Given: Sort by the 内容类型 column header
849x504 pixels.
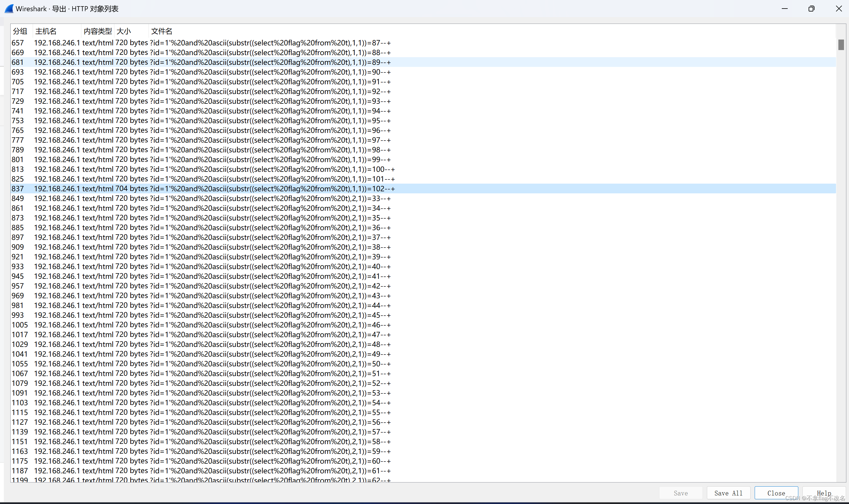Looking at the screenshot, I should click(x=98, y=31).
